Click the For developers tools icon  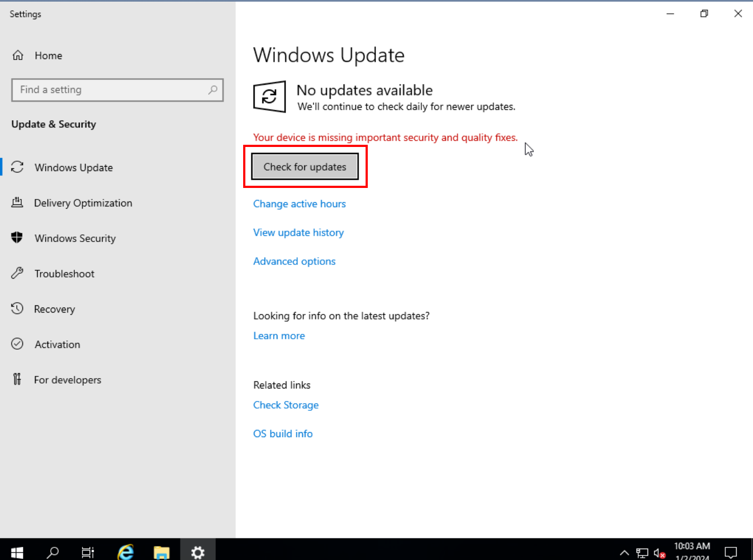tap(17, 379)
